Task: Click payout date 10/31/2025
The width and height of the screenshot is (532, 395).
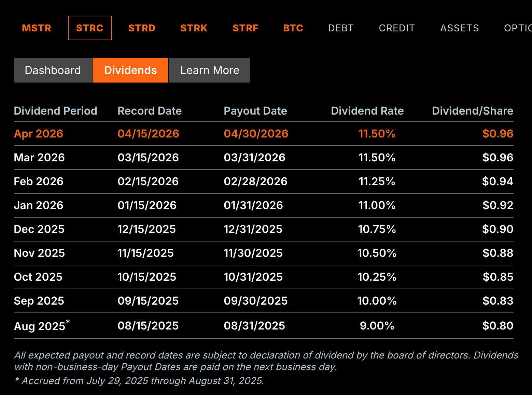Action: pyautogui.click(x=253, y=277)
